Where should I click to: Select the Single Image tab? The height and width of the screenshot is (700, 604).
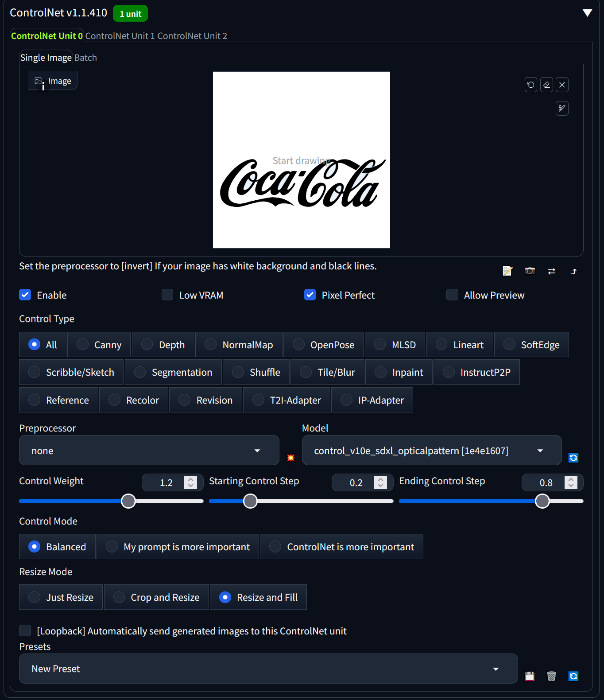pos(46,58)
